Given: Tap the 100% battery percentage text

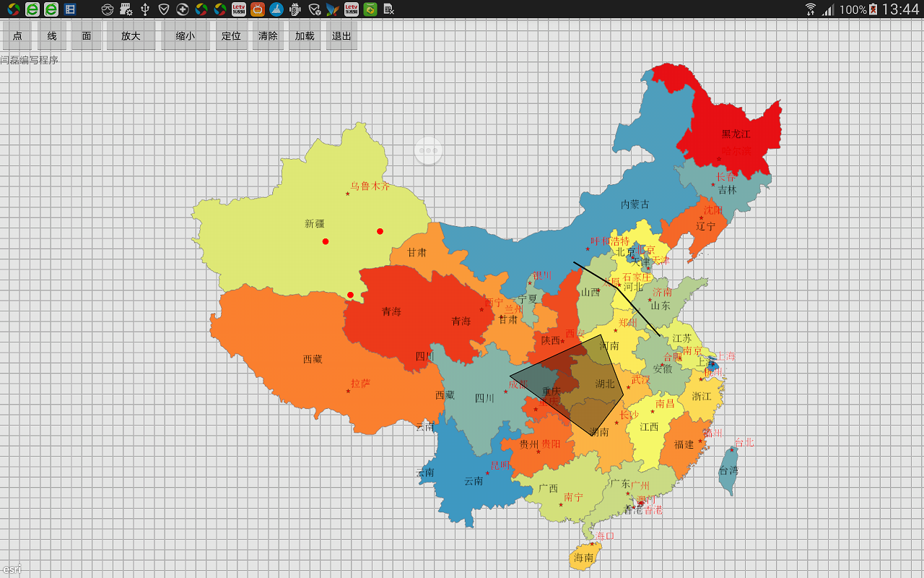Looking at the screenshot, I should pyautogui.click(x=853, y=9).
